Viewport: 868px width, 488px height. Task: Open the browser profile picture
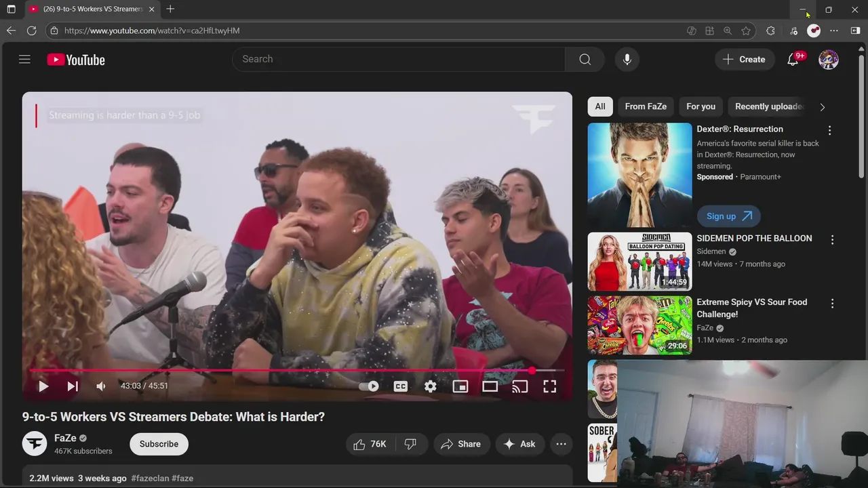click(x=814, y=30)
